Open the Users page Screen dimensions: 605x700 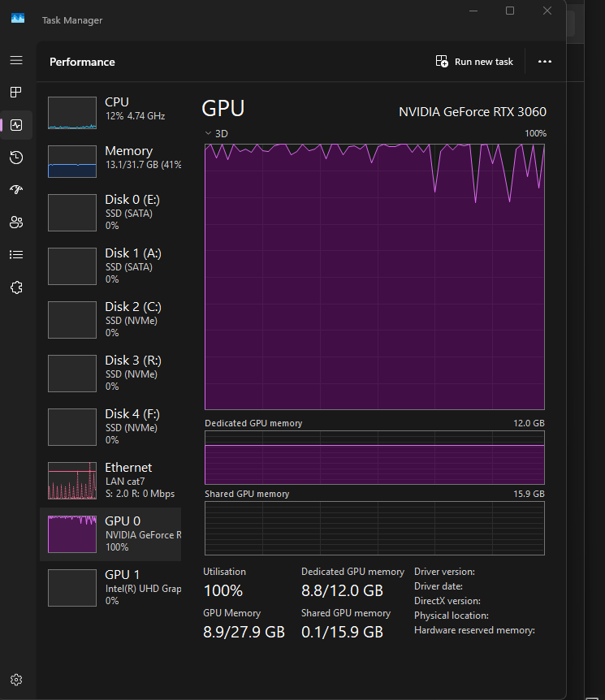[16, 222]
